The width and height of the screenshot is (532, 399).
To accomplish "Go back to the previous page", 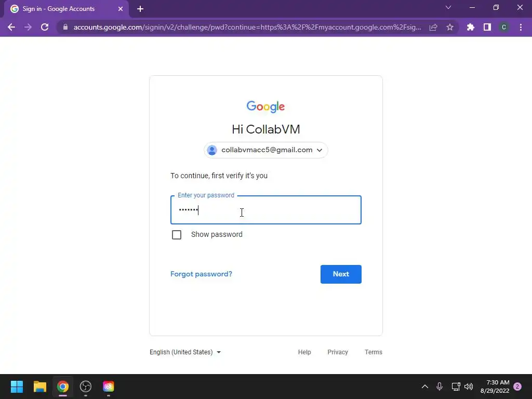I will (x=11, y=27).
